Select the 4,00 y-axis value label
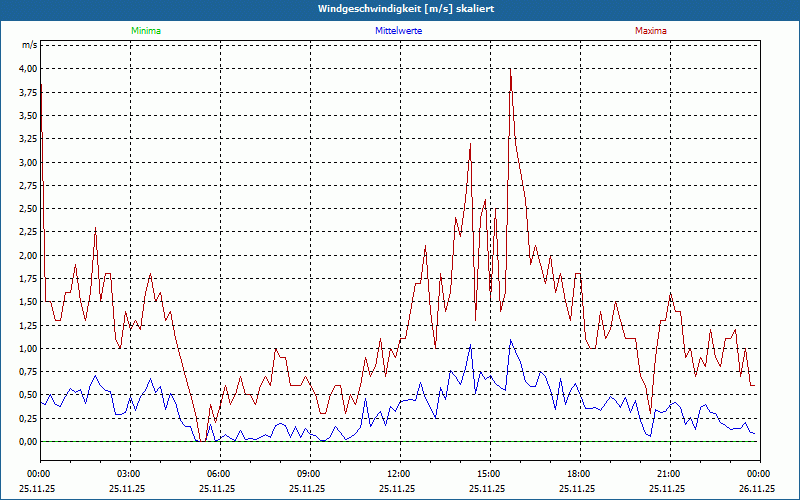Screen dimensions: 800x500 [27, 69]
